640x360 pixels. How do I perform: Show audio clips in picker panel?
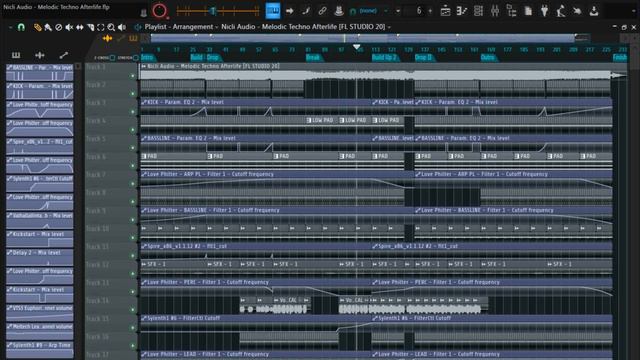tap(40, 55)
